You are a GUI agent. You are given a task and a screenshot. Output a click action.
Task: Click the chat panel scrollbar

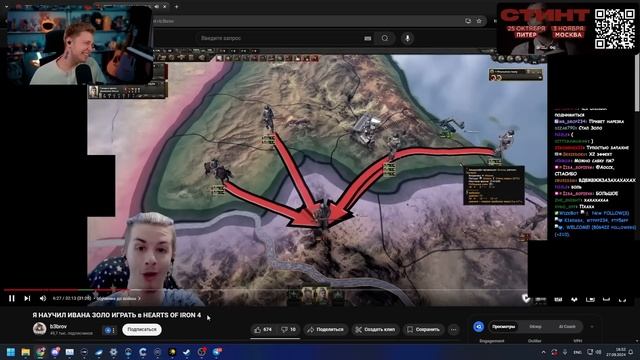(638, 82)
